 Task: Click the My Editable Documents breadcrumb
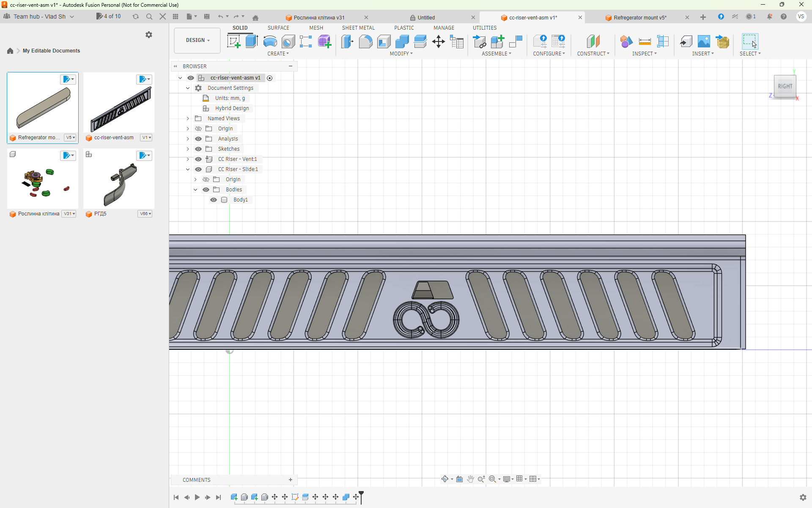pos(51,51)
